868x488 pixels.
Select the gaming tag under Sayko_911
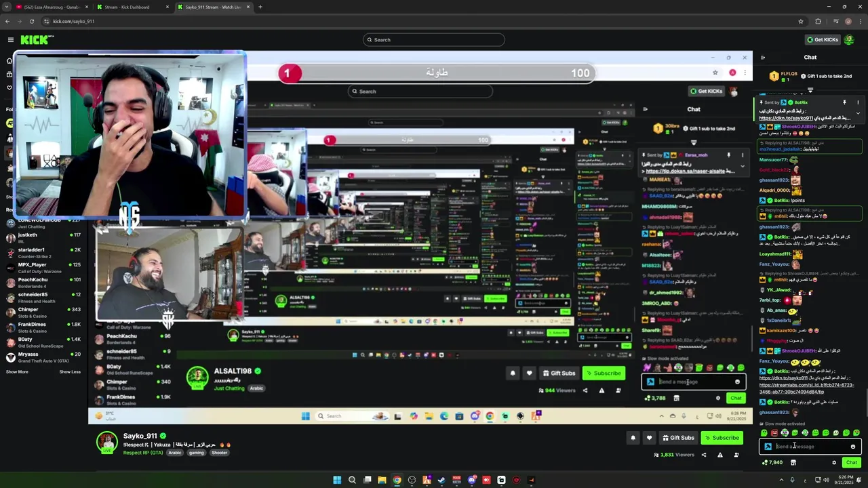(196, 453)
